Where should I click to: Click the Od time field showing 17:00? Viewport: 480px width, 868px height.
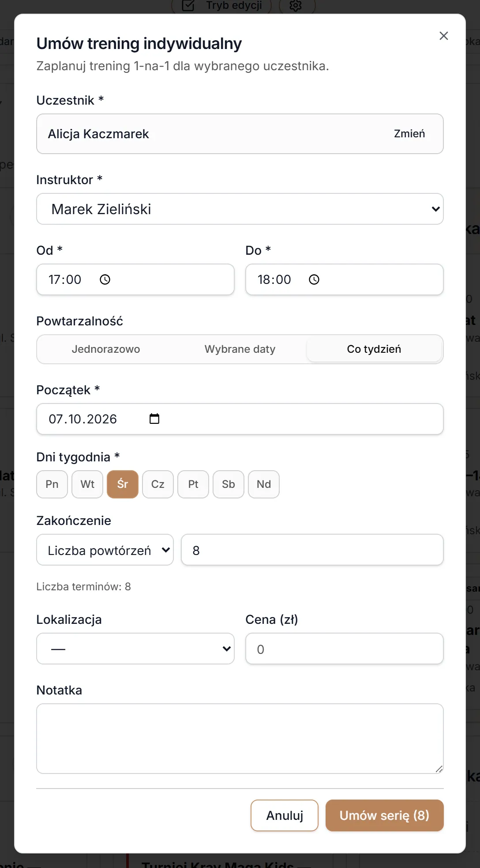coord(135,279)
